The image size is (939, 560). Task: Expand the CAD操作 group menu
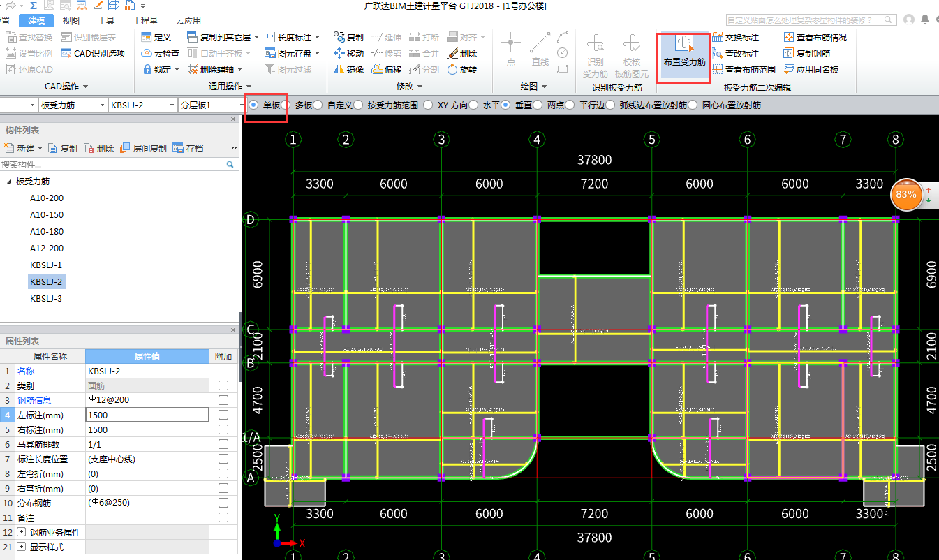click(x=66, y=87)
